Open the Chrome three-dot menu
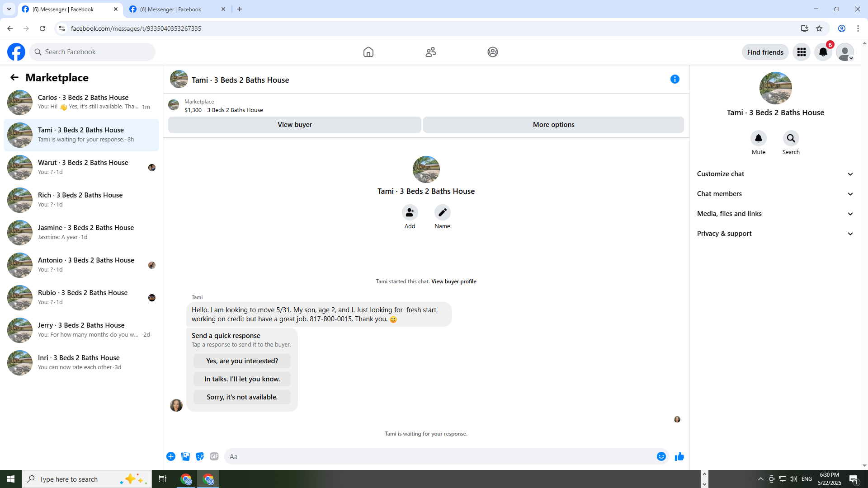Viewport: 868px width, 488px height. point(858,28)
